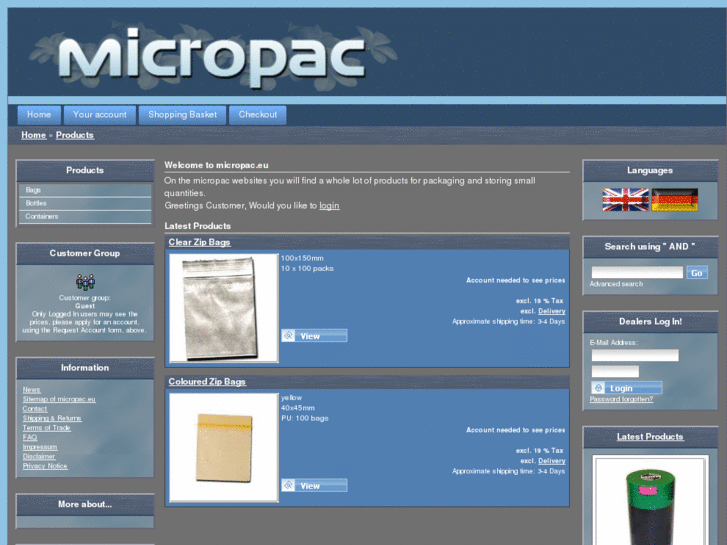Open the Shopping Basket tab
Image resolution: width=727 pixels, height=545 pixels.
[182, 115]
